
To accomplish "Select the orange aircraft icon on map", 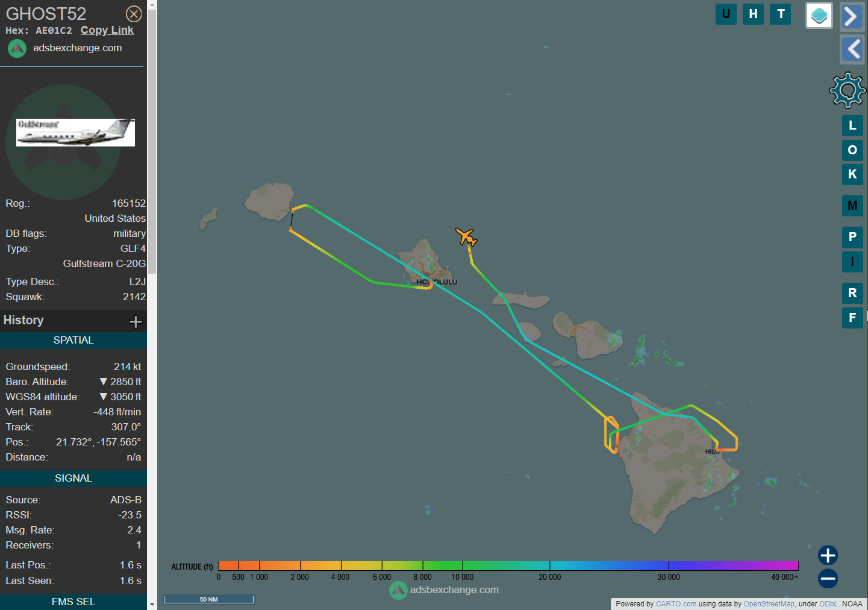I will click(466, 236).
